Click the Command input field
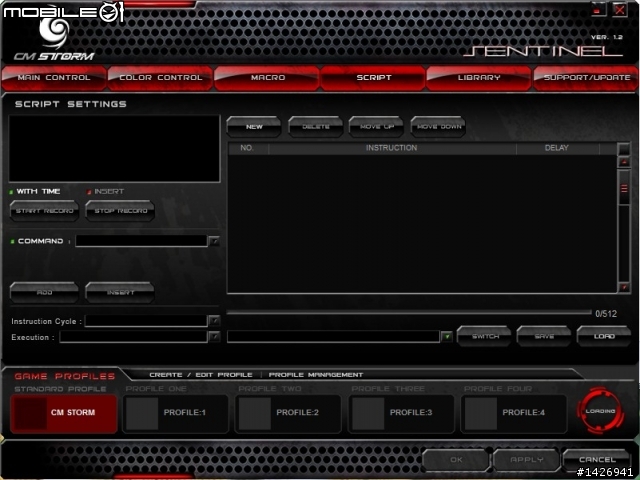Screen dimensions: 640x480 click(141, 241)
